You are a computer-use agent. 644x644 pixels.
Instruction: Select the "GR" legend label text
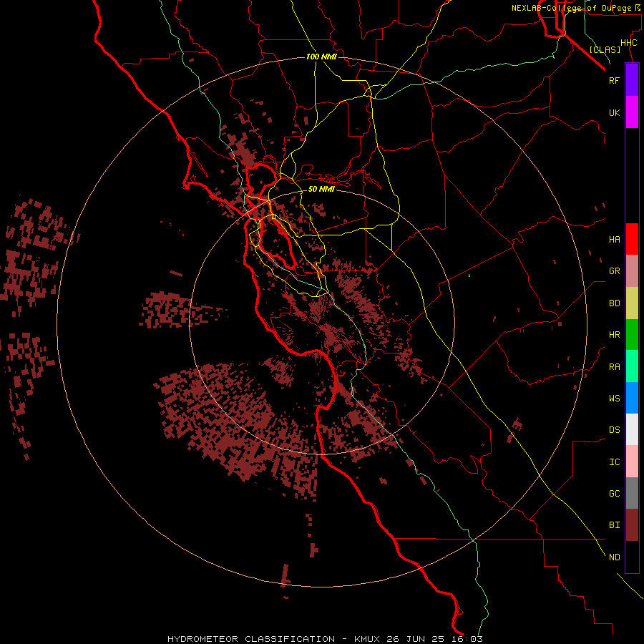pos(614,271)
